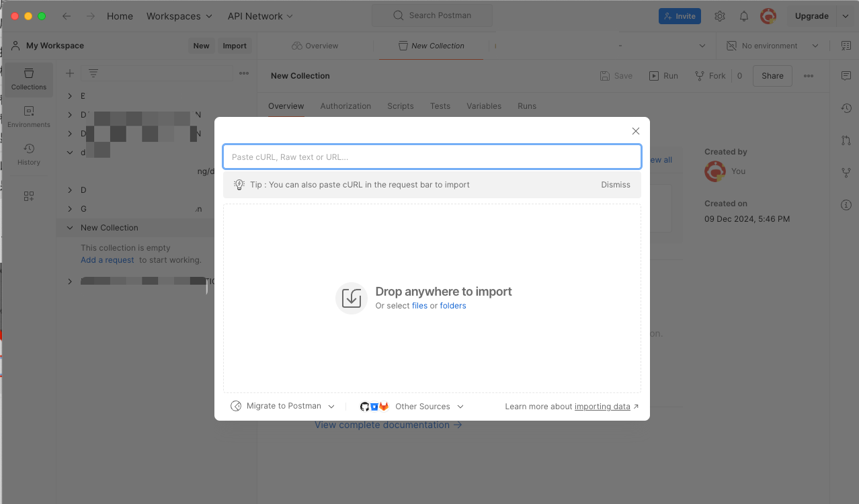
Task: Switch to the New Collection tab
Action: (431, 46)
